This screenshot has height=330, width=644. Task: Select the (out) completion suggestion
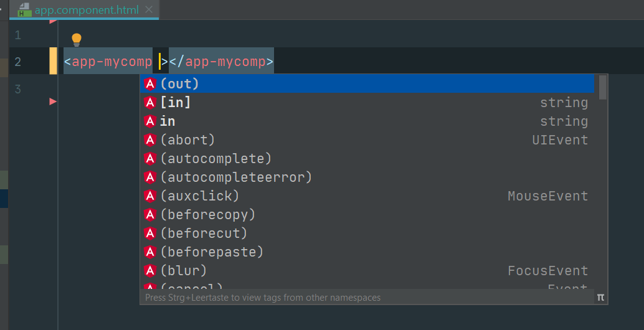pyautogui.click(x=179, y=83)
